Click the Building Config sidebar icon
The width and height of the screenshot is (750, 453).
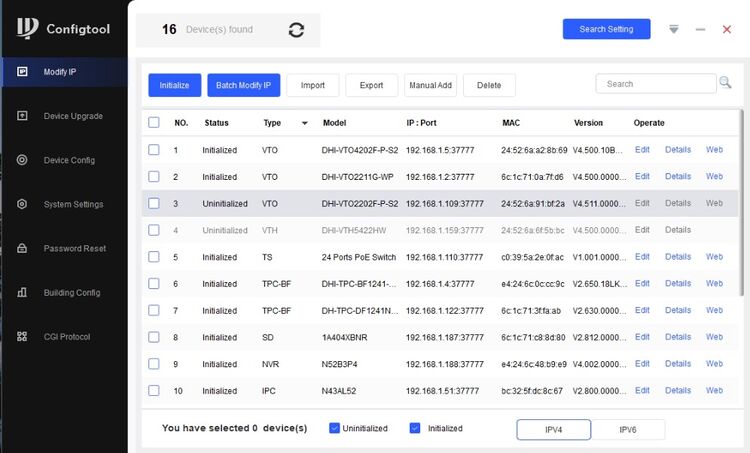point(22,292)
